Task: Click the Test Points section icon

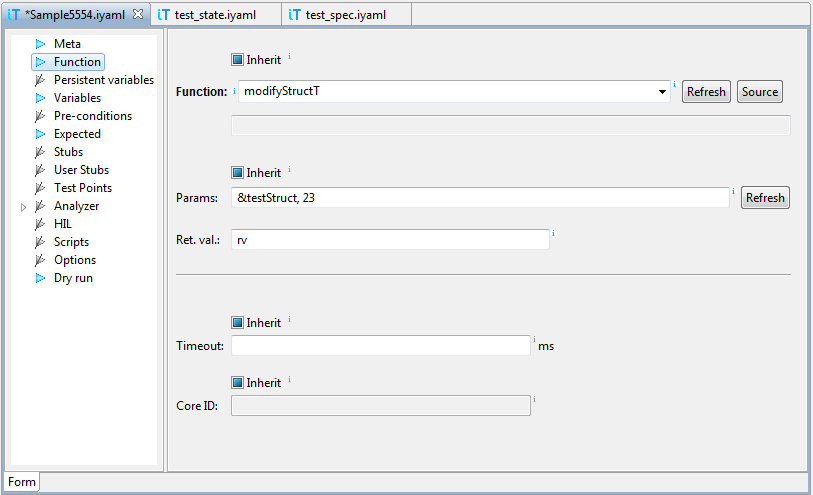Action: (x=40, y=188)
